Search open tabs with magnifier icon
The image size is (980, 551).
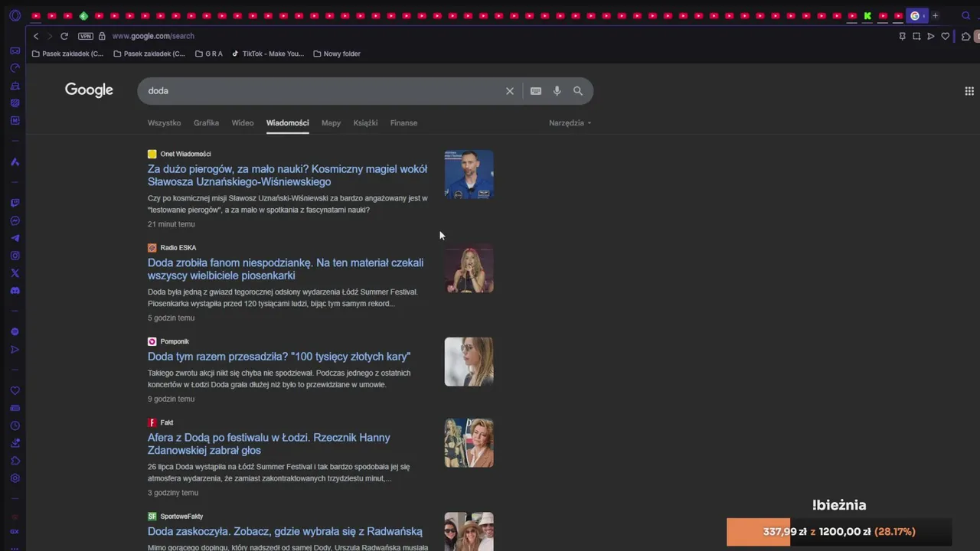966,15
